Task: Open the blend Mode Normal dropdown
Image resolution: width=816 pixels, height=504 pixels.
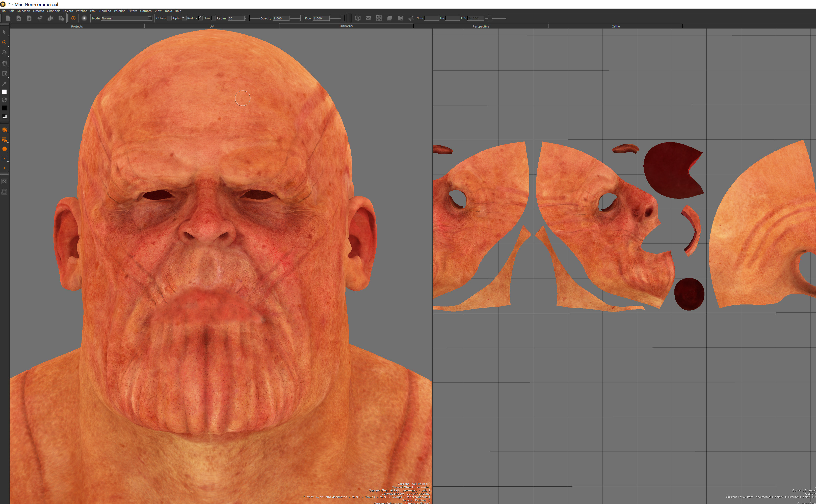Action: pyautogui.click(x=126, y=18)
